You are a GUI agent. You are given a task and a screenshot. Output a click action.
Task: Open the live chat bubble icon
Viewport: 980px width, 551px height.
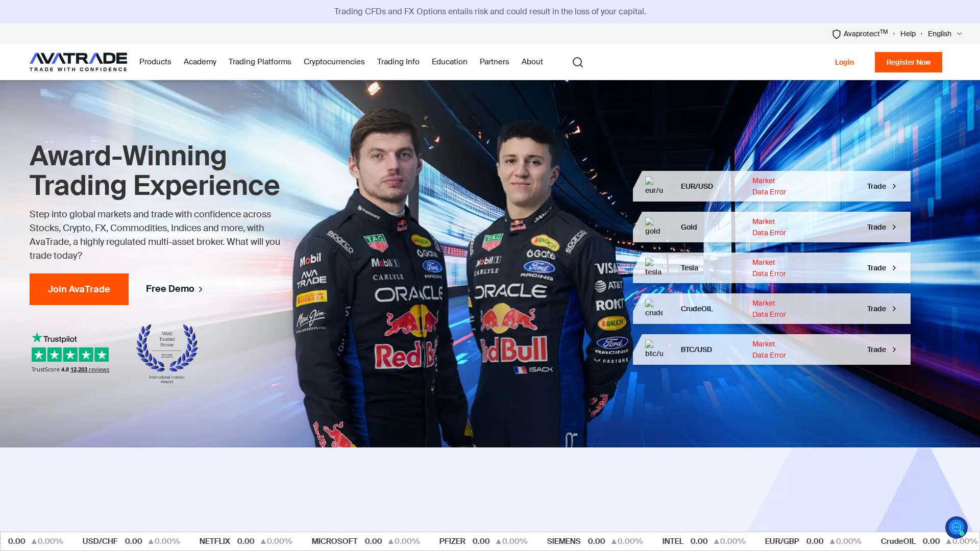point(956,527)
